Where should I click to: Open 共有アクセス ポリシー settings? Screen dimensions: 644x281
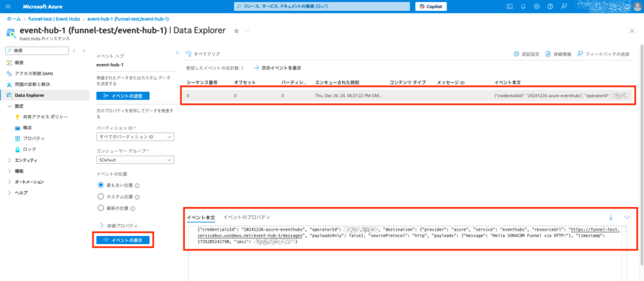coord(45,117)
